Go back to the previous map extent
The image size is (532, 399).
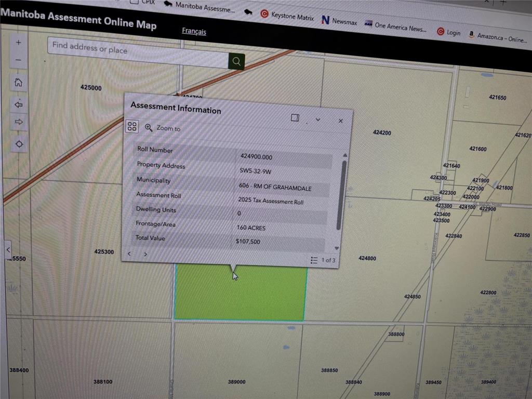(x=19, y=104)
